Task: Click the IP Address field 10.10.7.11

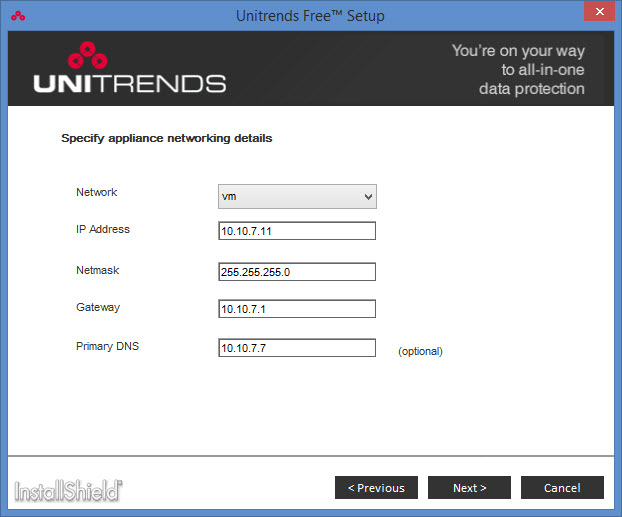Action: (x=297, y=231)
